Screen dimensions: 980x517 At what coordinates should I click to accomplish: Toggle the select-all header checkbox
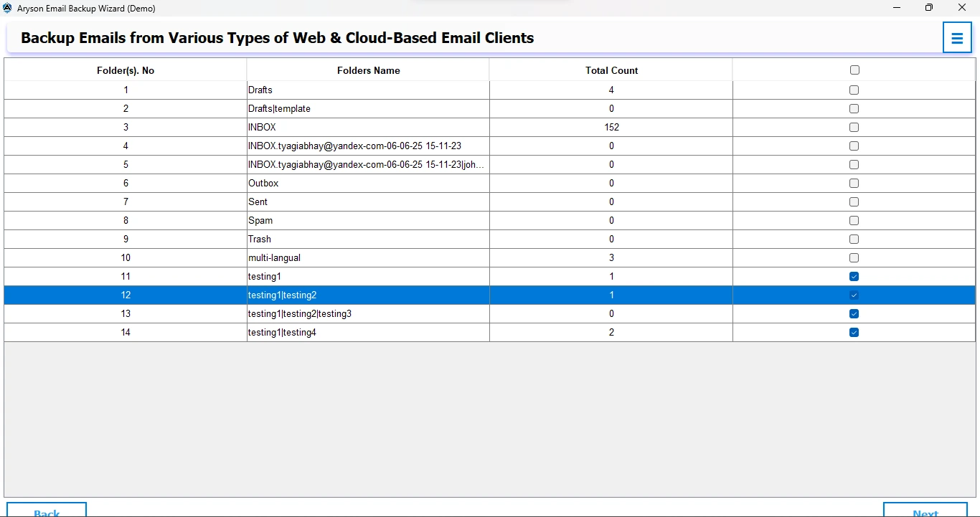coord(854,70)
